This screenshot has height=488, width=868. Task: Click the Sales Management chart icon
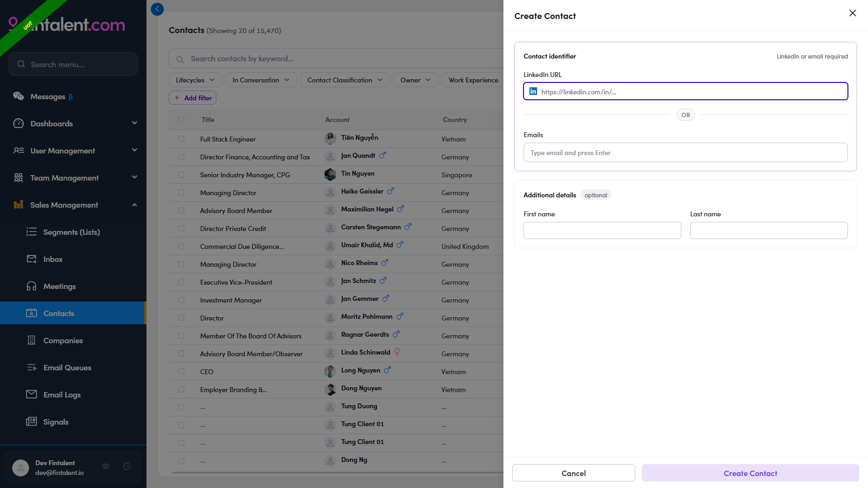pyautogui.click(x=18, y=204)
